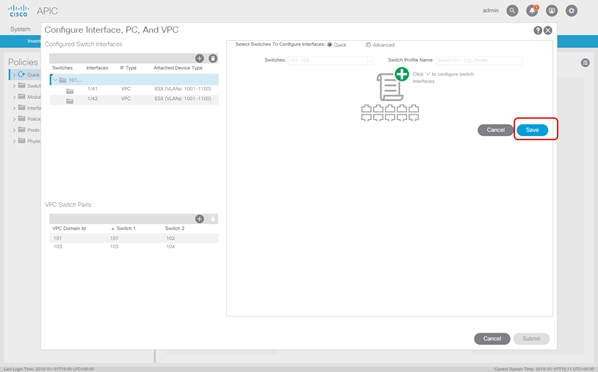The height and width of the screenshot is (372, 598).
Task: Click the Interfaces column header
Action: click(97, 68)
